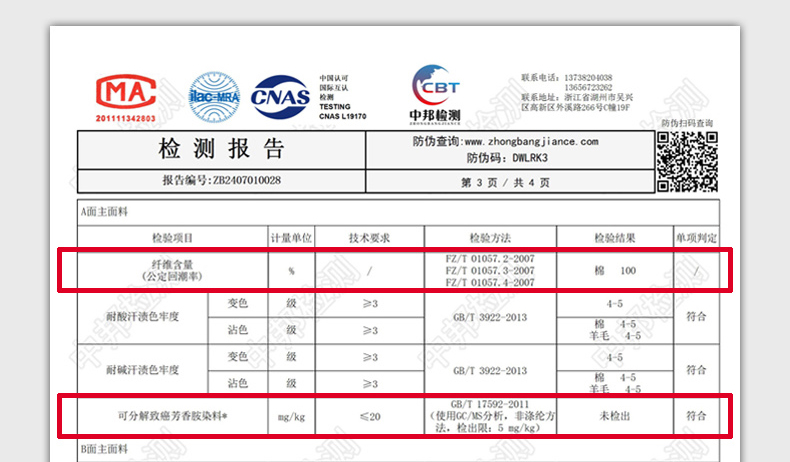
Task: Click the A面主面料 section label
Action: (104, 212)
